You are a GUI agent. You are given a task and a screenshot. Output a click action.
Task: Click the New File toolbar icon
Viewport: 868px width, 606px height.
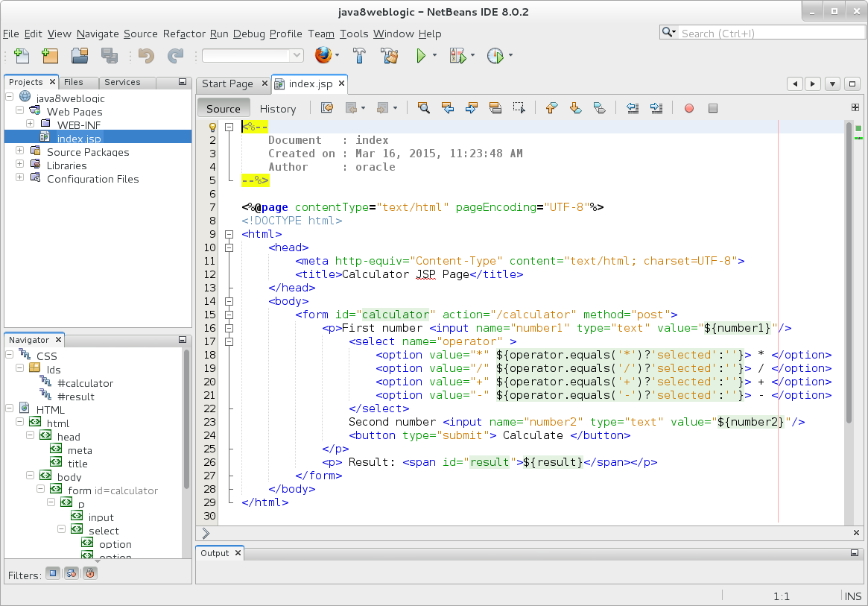(x=22, y=56)
